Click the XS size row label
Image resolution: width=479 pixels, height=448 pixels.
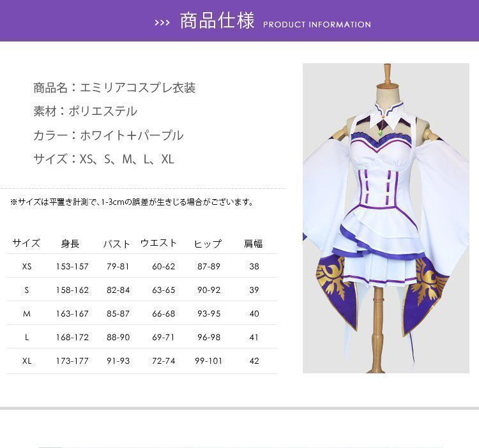pyautogui.click(x=27, y=266)
